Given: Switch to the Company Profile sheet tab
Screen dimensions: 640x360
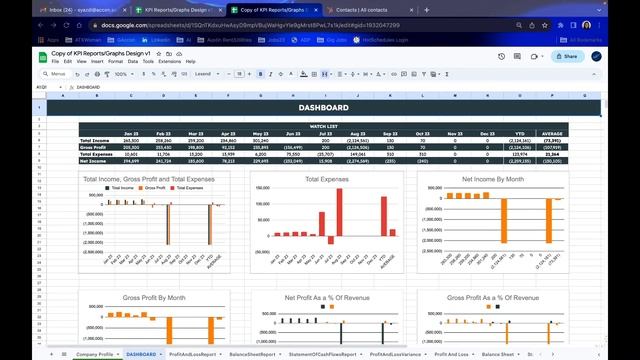Looking at the screenshot, I should pyautogui.click(x=94, y=354).
